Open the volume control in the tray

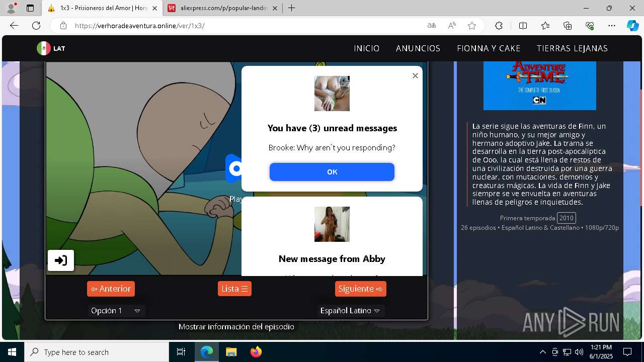[x=579, y=352]
